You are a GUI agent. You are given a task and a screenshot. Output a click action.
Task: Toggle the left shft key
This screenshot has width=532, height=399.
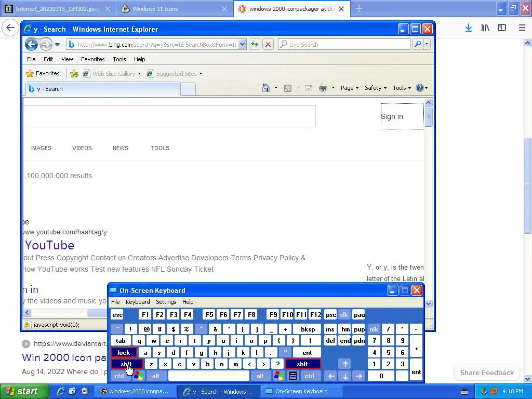[x=127, y=364]
